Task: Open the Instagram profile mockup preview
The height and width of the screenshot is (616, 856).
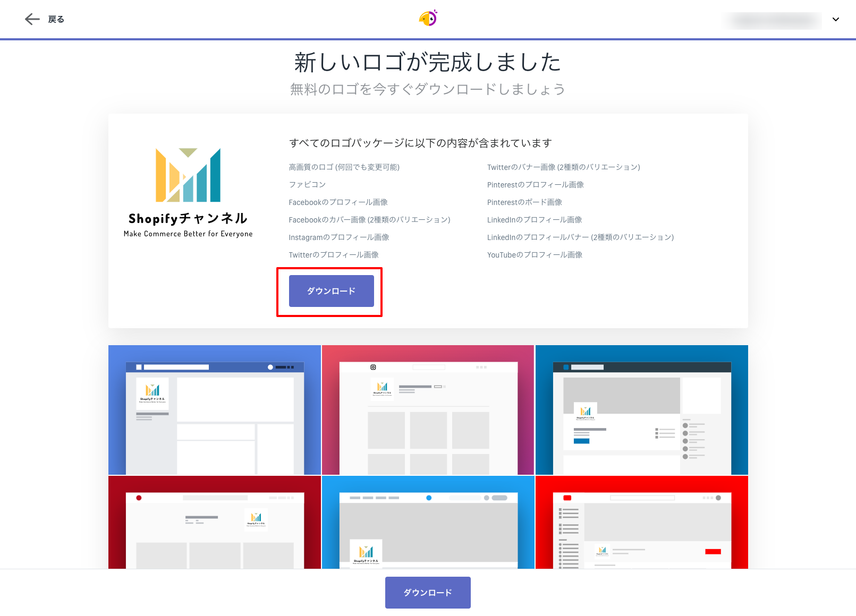Action: pyautogui.click(x=428, y=410)
